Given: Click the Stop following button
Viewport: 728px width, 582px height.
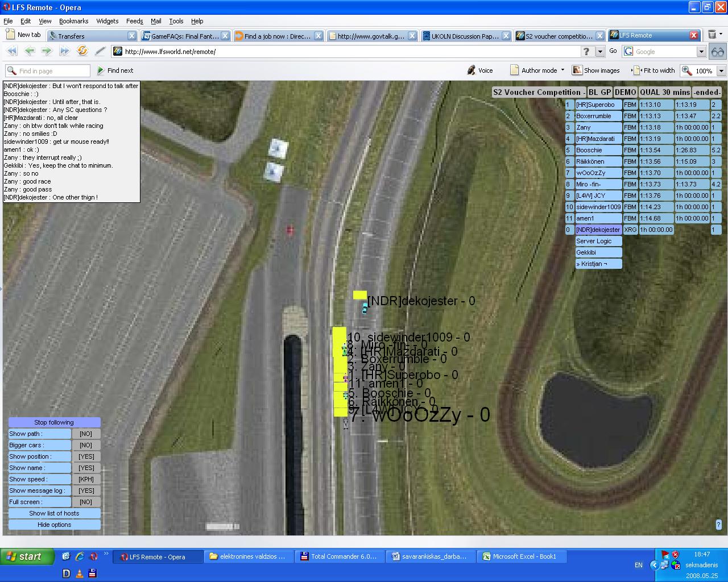Looking at the screenshot, I should click(x=54, y=422).
